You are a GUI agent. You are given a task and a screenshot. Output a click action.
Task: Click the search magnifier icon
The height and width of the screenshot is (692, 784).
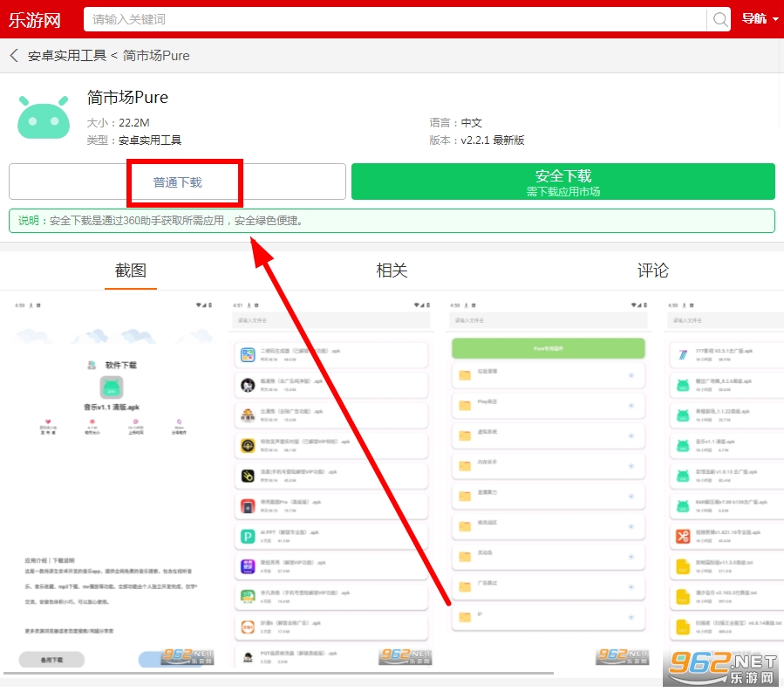click(x=720, y=19)
